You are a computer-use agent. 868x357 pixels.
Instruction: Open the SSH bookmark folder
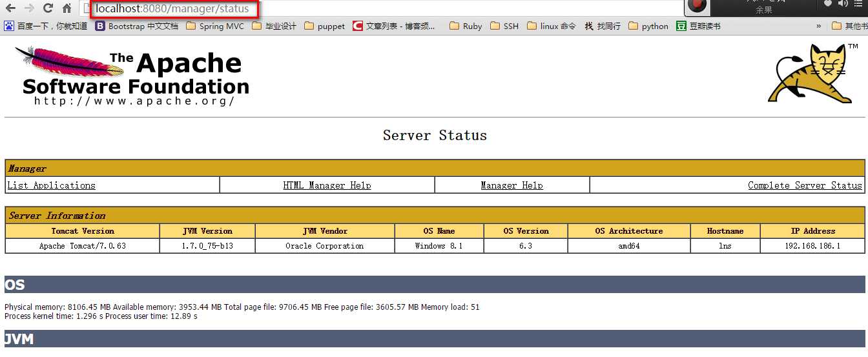(504, 26)
